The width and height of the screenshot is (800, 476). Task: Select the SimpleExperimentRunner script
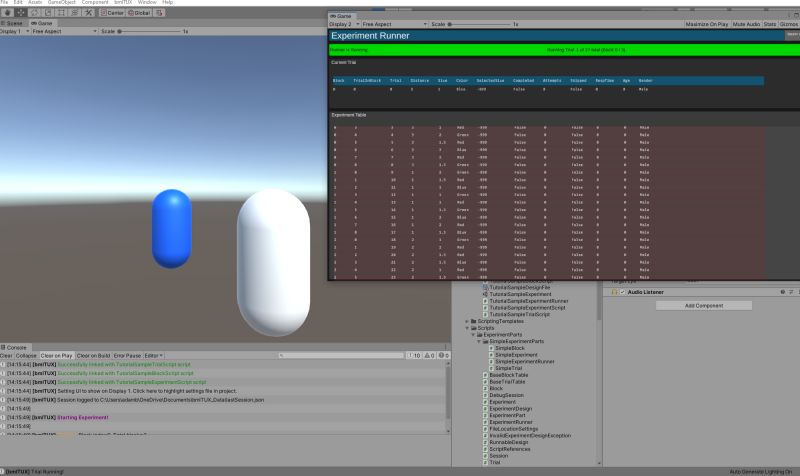click(524, 362)
